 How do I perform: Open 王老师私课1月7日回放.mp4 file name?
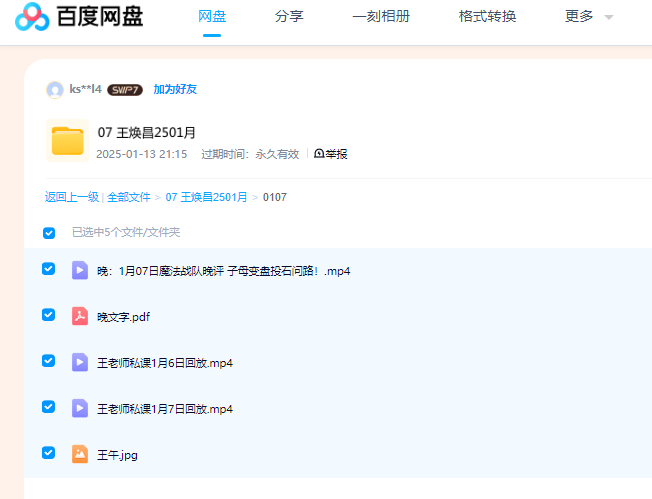pos(165,409)
